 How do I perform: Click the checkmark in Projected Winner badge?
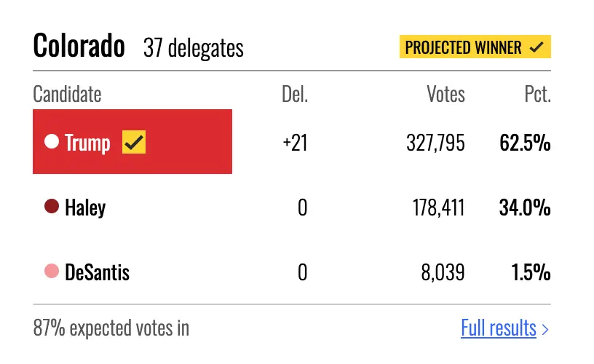[536, 47]
